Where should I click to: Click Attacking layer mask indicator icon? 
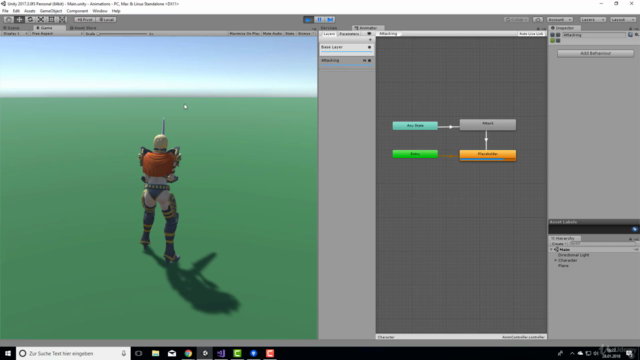(364, 60)
